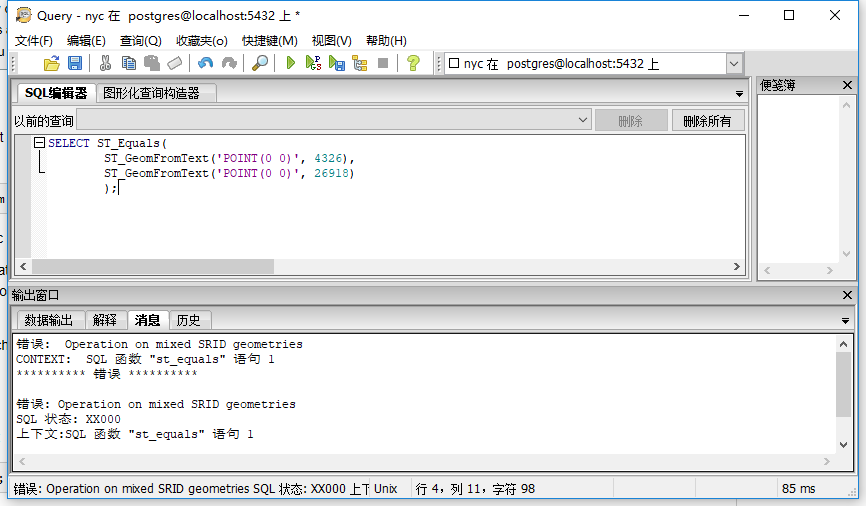Viewport: 866px width, 506px height.
Task: Click the SRID value 4326 in query
Action: point(328,159)
